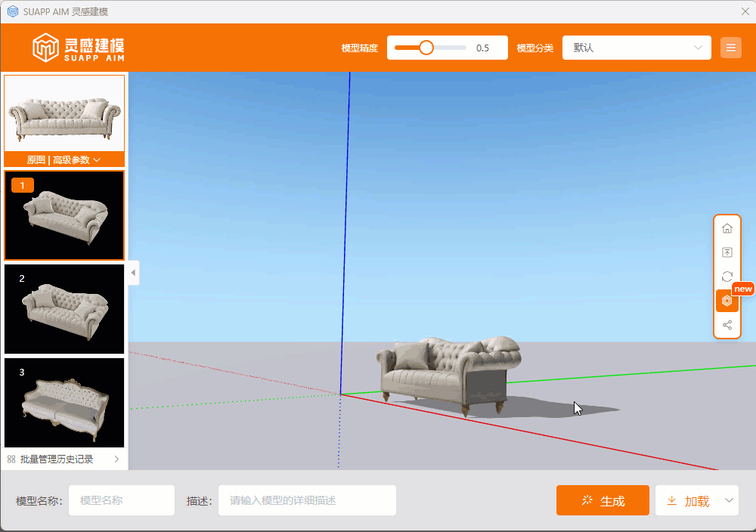The width and height of the screenshot is (756, 532).
Task: Expand the 加载 button dropdown arrow
Action: [729, 500]
